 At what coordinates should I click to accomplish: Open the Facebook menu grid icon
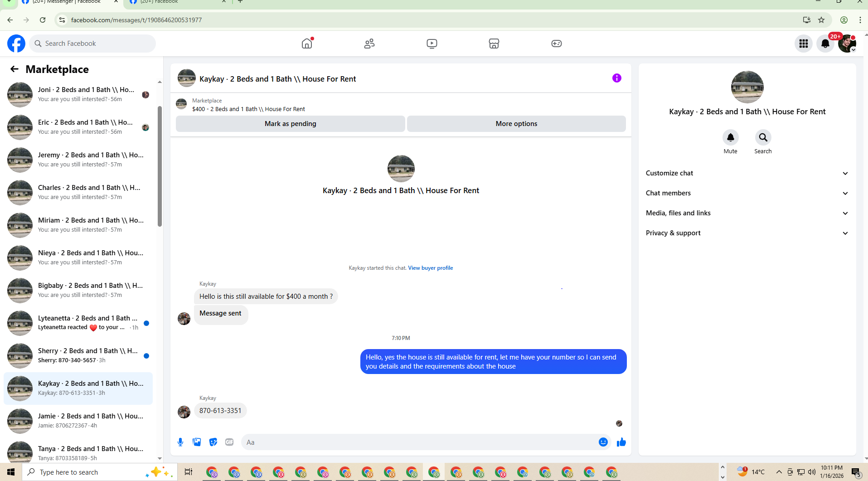pyautogui.click(x=804, y=44)
